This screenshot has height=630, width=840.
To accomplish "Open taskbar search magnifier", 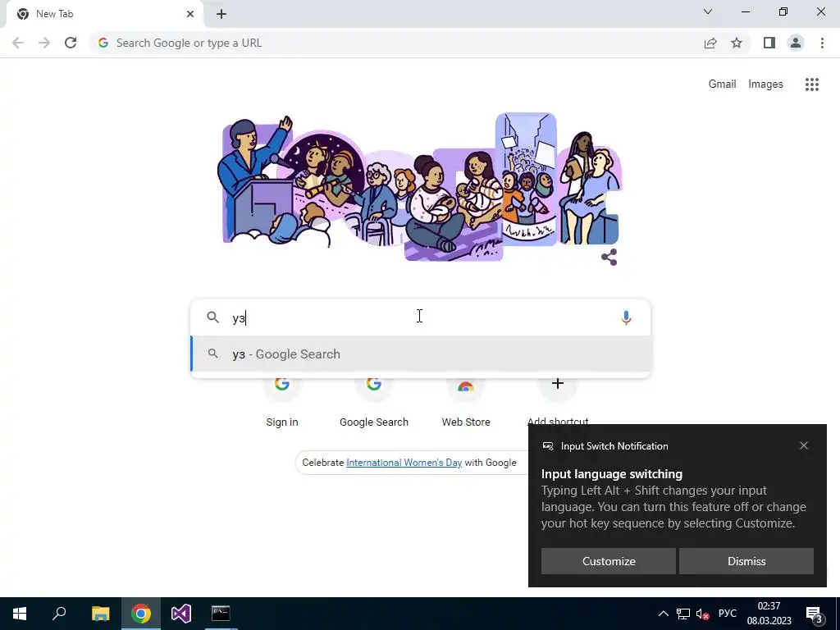I will click(59, 614).
